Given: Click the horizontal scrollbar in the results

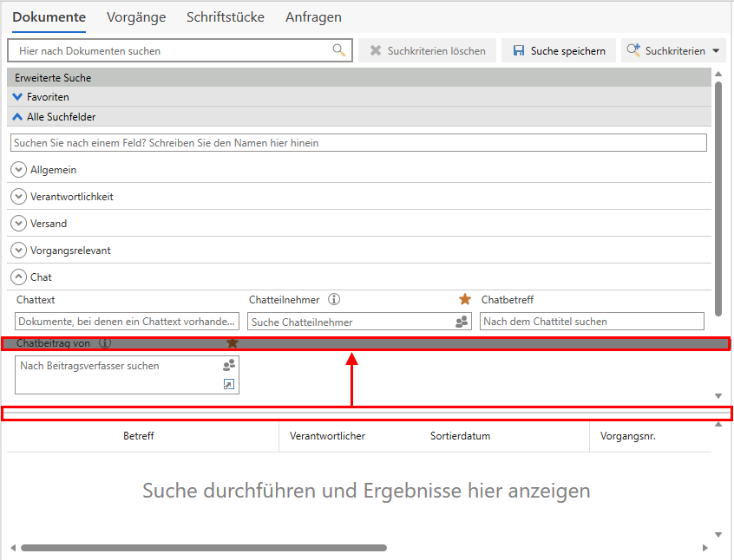Looking at the screenshot, I should click(204, 548).
